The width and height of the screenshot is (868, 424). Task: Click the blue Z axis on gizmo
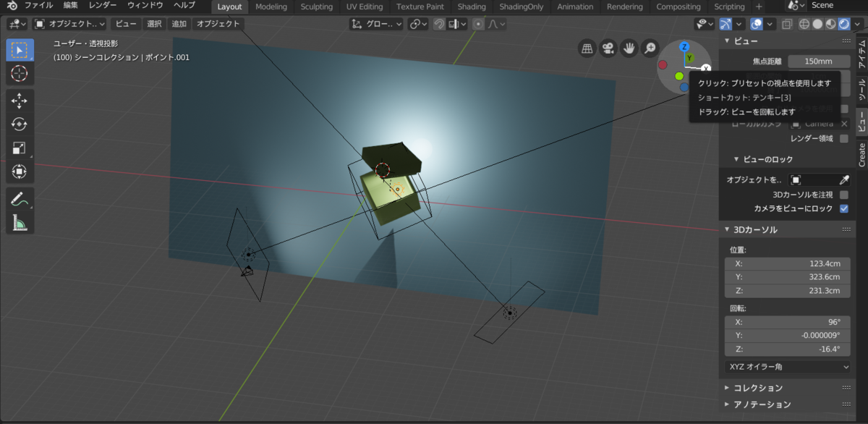(x=684, y=47)
